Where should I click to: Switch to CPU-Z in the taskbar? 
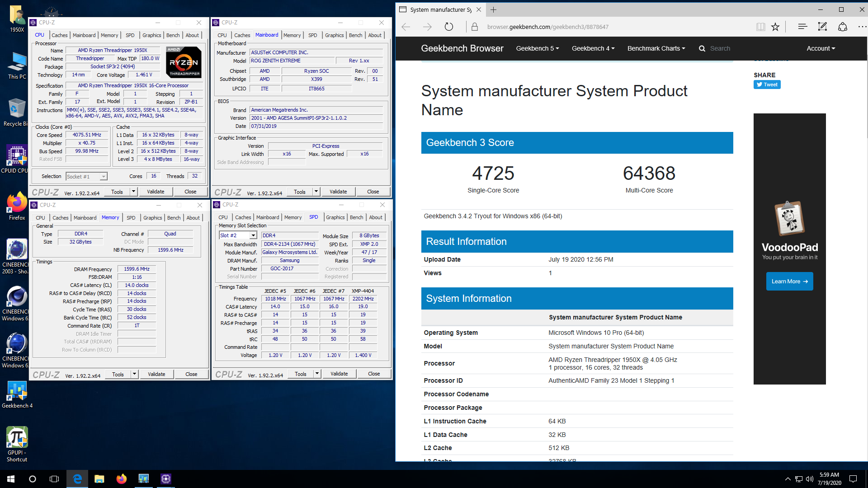click(166, 479)
